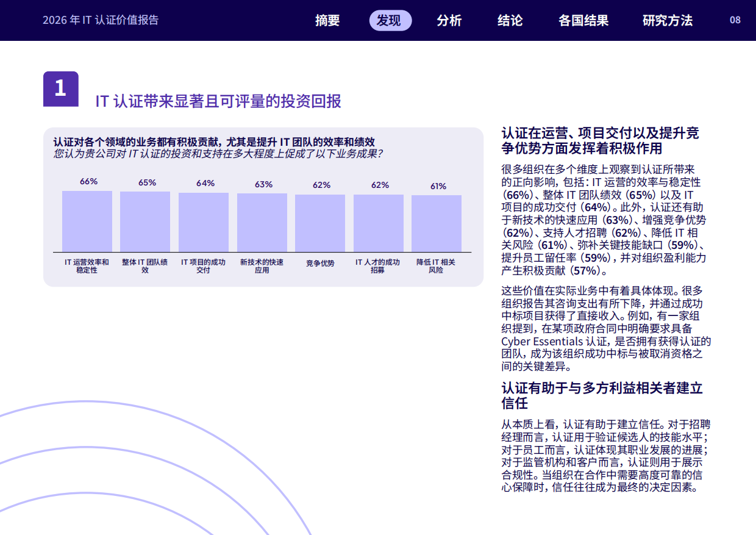
Task: Click the 62% bar for 竞争优势
Action: coord(320,223)
